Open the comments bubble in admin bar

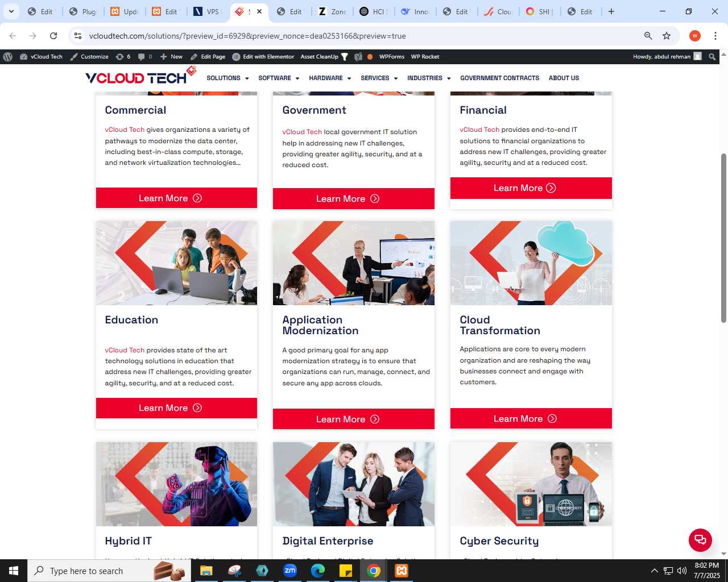click(x=145, y=57)
